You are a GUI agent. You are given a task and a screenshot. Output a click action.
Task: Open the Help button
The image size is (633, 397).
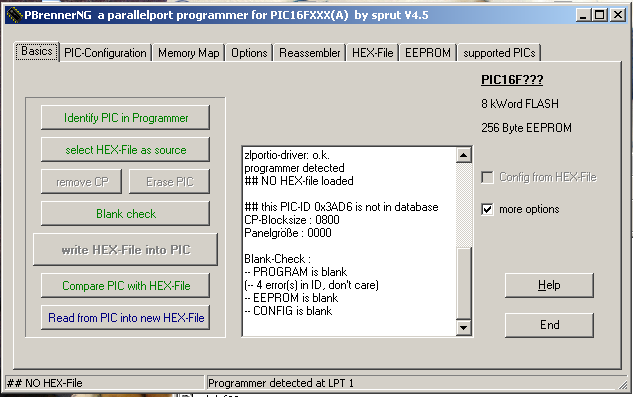pyautogui.click(x=549, y=285)
